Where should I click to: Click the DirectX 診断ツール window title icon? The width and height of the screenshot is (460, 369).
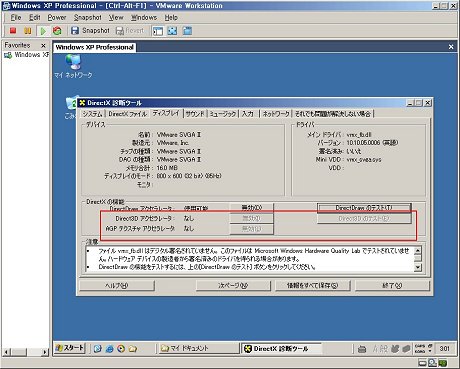[82, 103]
